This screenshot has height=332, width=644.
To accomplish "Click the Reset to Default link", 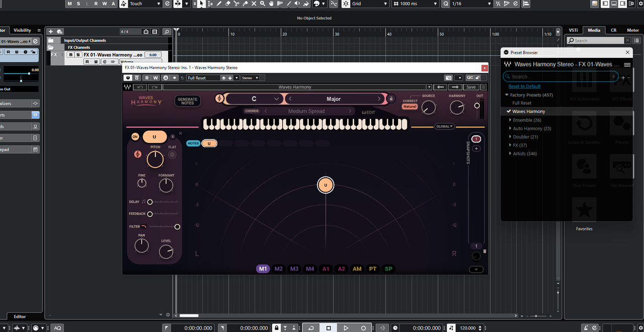I will click(524, 87).
